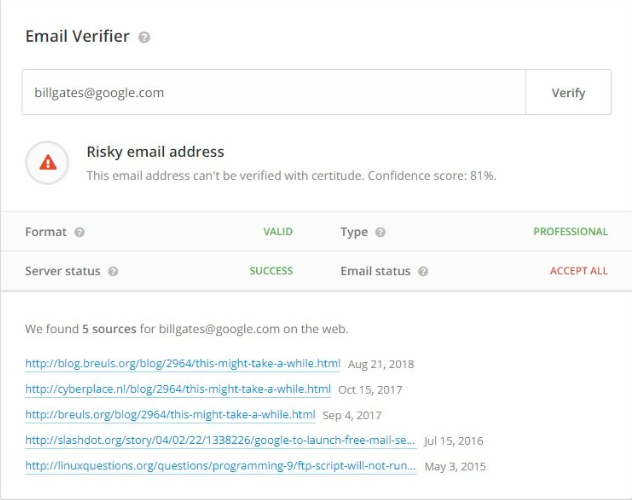Click the Format help question mark icon
The width and height of the screenshot is (632, 500).
pos(79,232)
